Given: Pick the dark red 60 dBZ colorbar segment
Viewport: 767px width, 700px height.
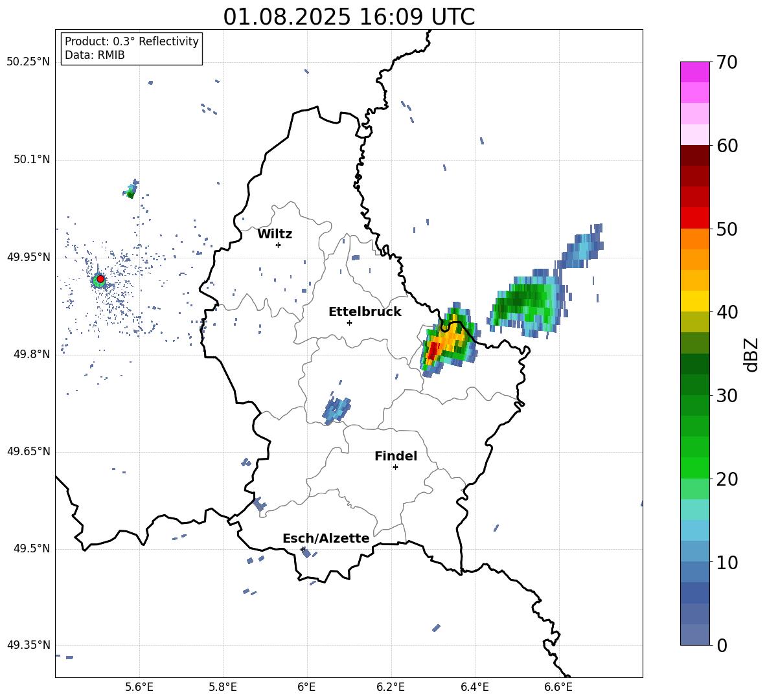Looking at the screenshot, I should point(694,155).
